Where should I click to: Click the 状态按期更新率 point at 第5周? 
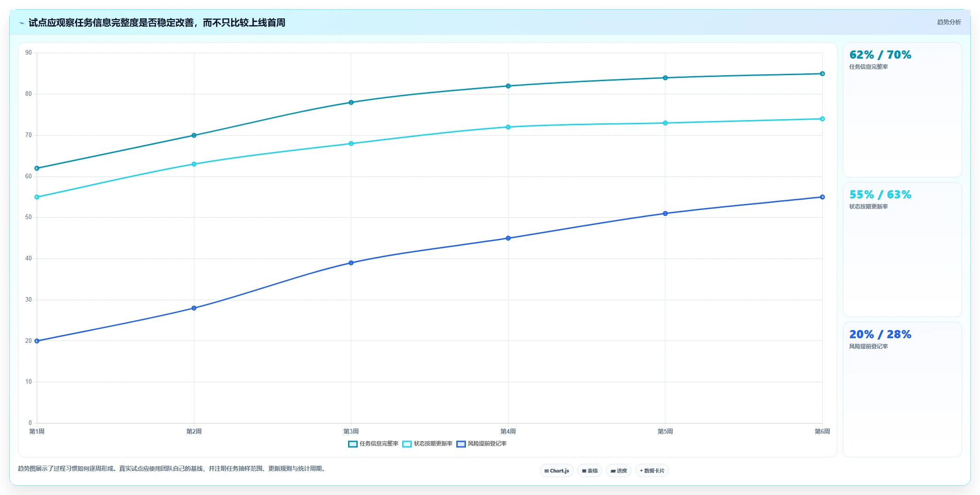coord(665,123)
